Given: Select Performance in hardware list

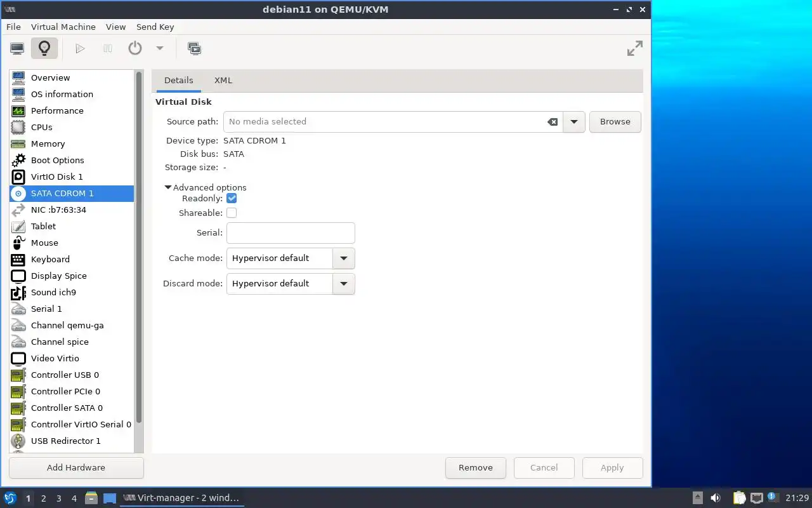Looking at the screenshot, I should click(72, 110).
